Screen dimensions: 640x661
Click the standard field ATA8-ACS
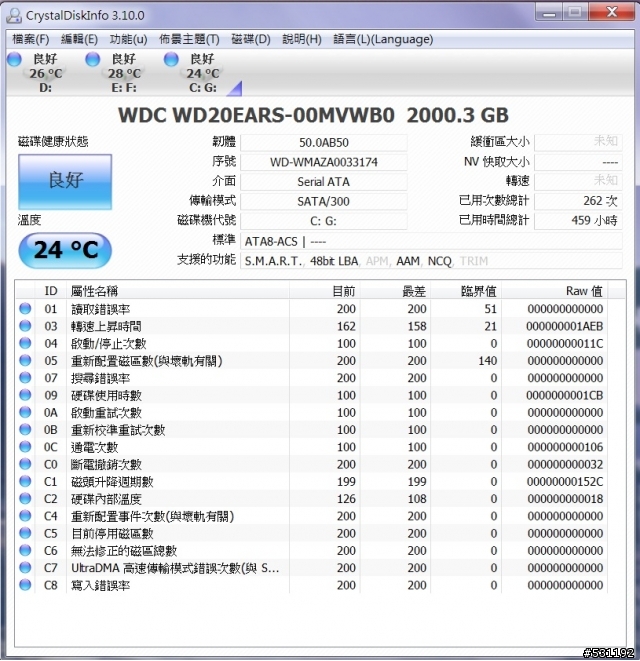431,242
